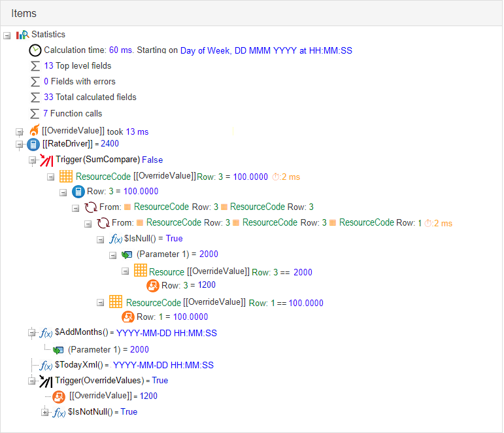Click the f(x) icon beside $IsNull()
The image size is (504, 433).
[x=114, y=239]
